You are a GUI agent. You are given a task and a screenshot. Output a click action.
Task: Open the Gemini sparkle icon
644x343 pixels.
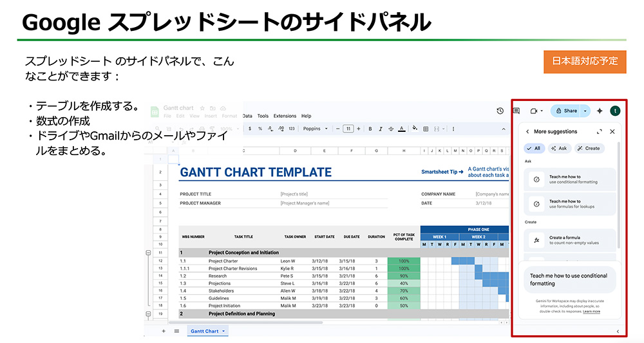[600, 111]
